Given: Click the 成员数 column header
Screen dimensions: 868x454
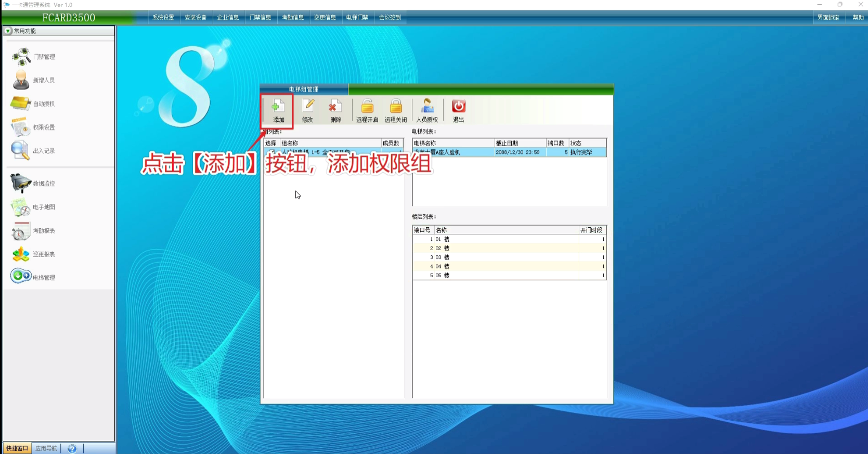Looking at the screenshot, I should click(x=392, y=143).
